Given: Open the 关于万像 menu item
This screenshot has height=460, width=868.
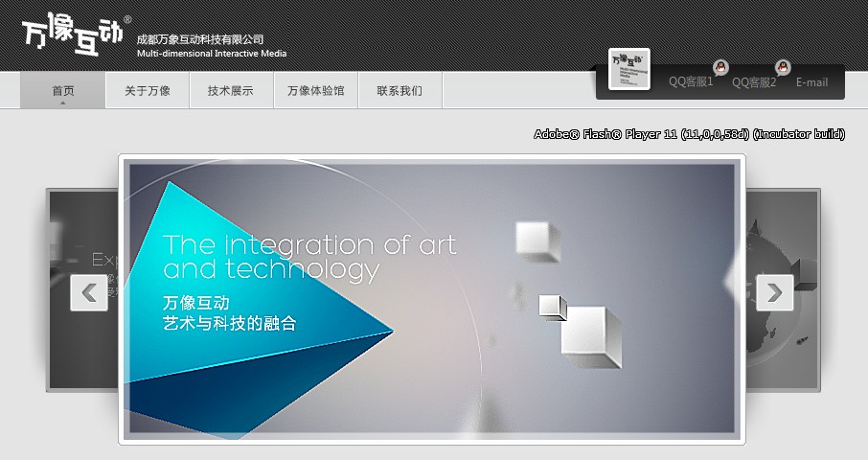Looking at the screenshot, I should 148,90.
